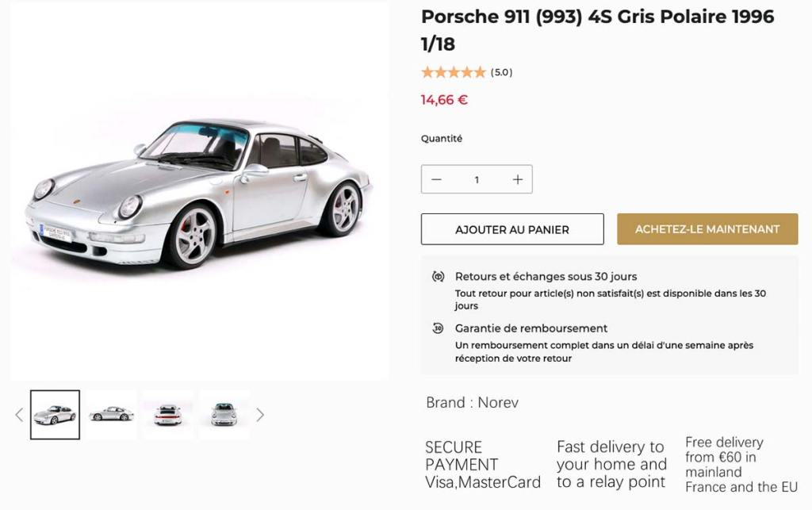The image size is (812, 510).
Task: Show previous thumbnail with left arrow
Action: pyautogui.click(x=19, y=415)
